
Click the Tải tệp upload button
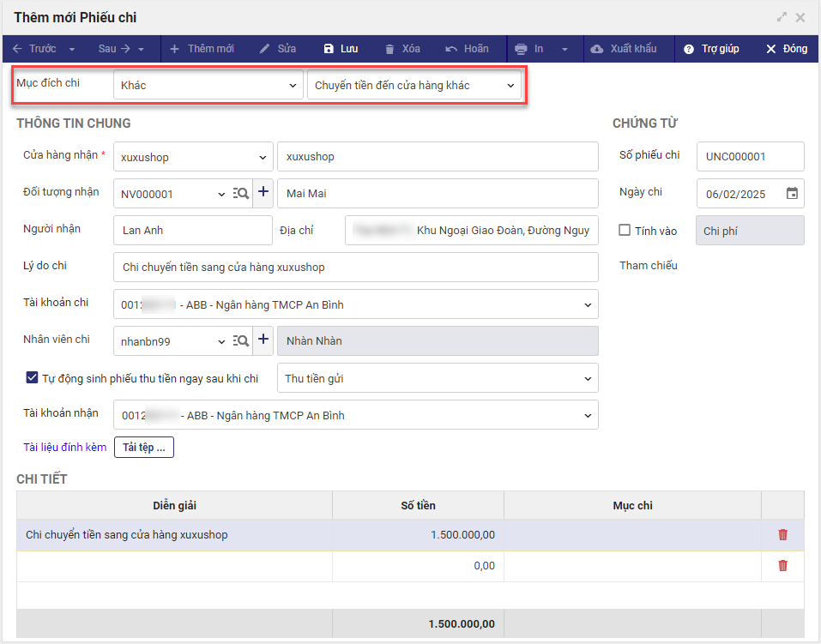(144, 447)
